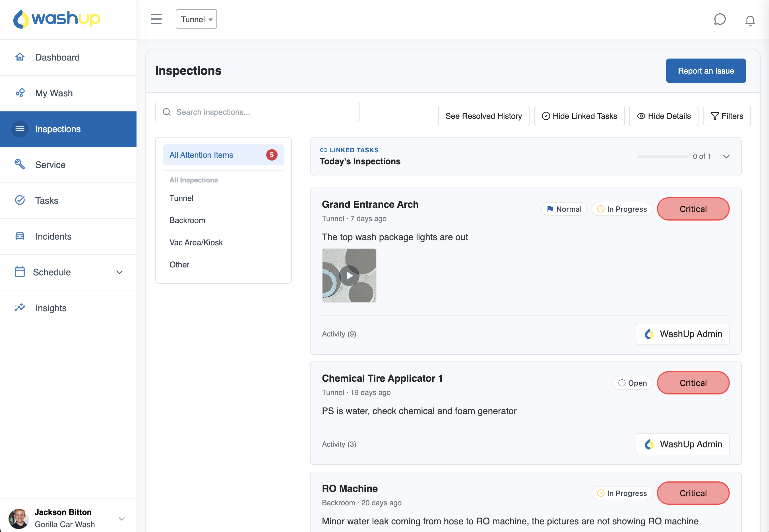769x532 pixels.
Task: Toggle Hide Linked Tasks
Action: pyautogui.click(x=579, y=116)
